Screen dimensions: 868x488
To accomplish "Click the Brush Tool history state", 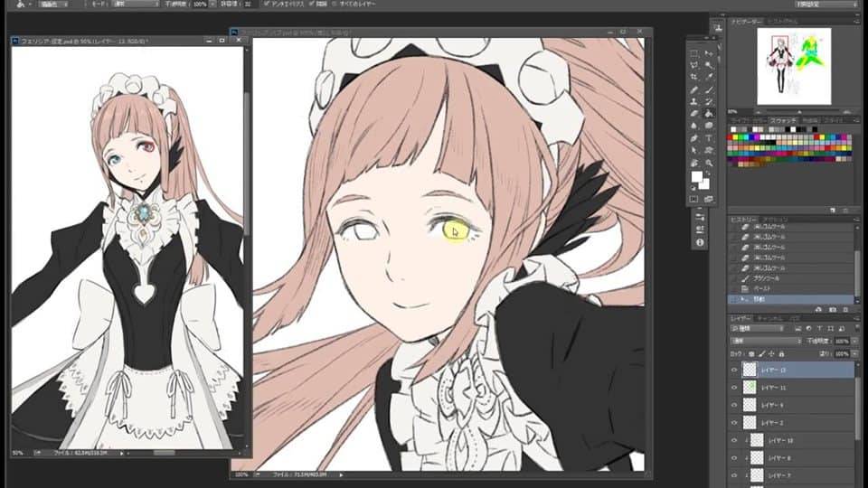I will click(769, 278).
